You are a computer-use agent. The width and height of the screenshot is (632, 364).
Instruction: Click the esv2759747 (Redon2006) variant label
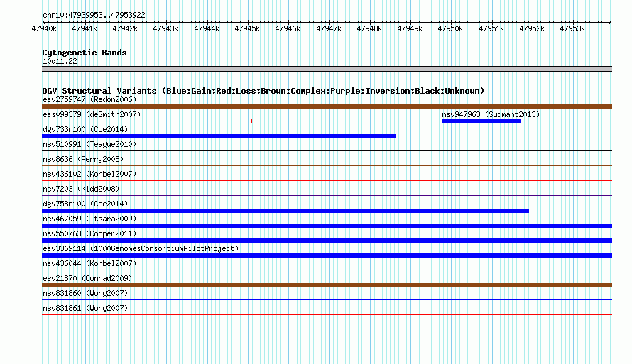89,99
